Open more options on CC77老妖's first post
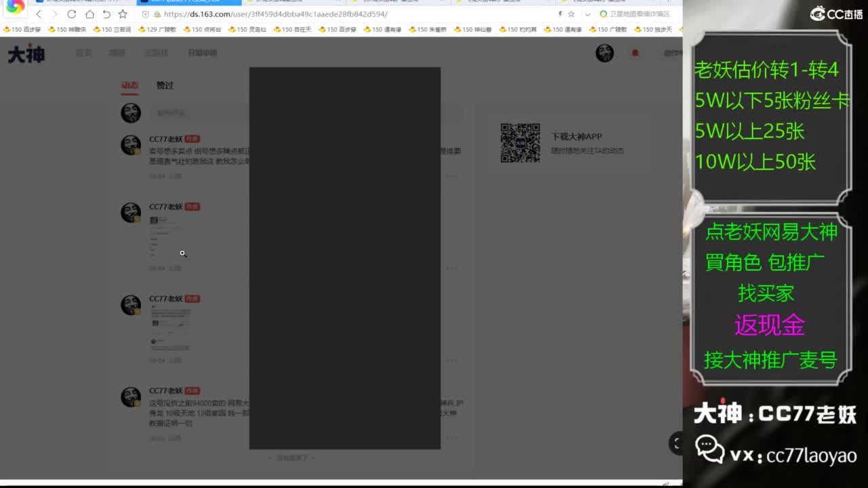Screen dimensions: 868x488 (x=452, y=175)
